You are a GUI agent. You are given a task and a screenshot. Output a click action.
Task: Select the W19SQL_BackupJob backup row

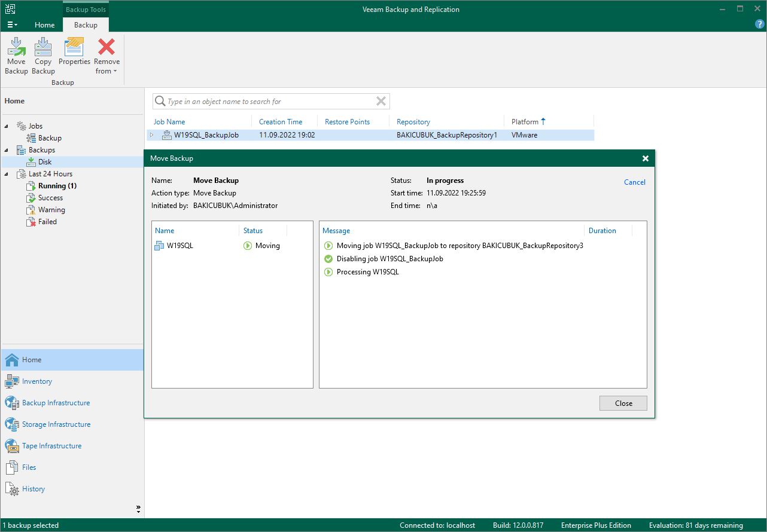(371, 135)
